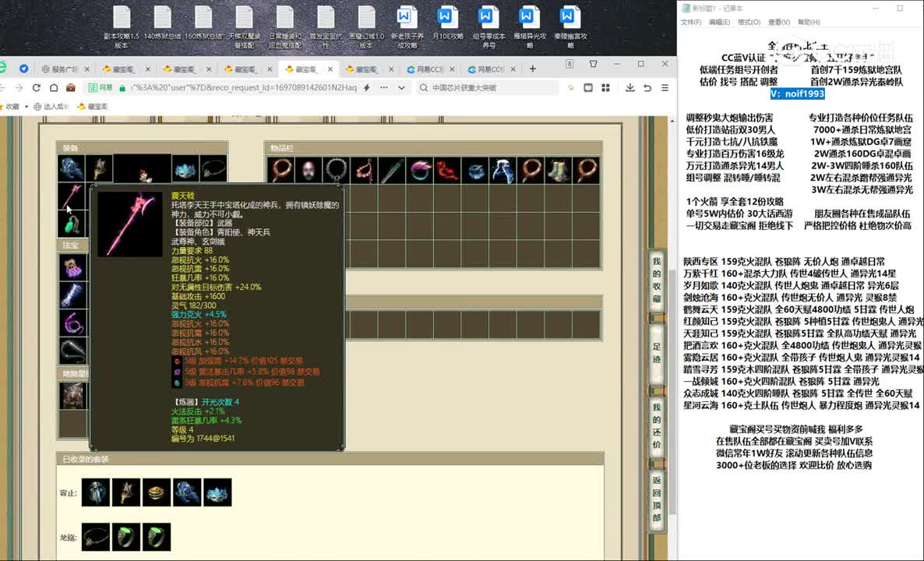Image resolution: width=924 pixels, height=561 pixels.
Task: Select the blue mask in 容止 set row
Action: tap(217, 492)
